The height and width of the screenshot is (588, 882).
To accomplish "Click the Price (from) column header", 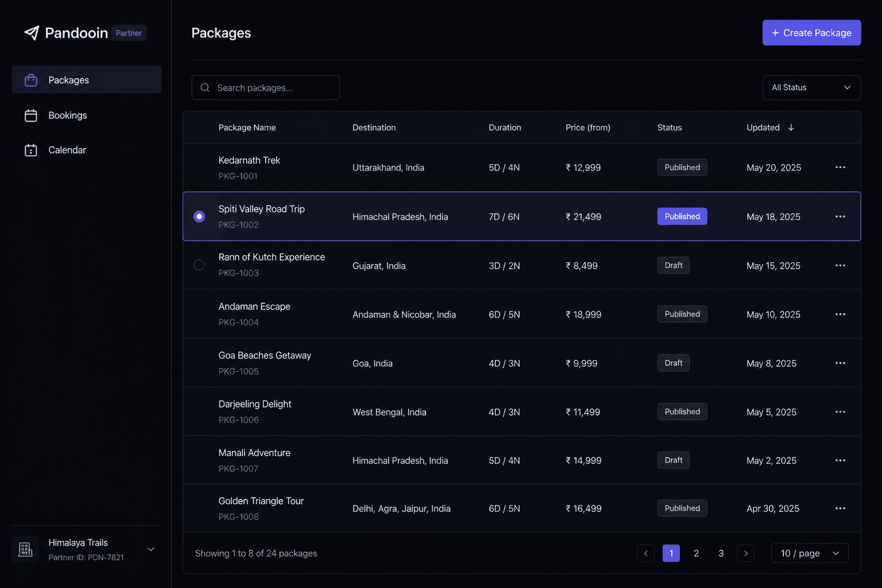I will 588,127.
